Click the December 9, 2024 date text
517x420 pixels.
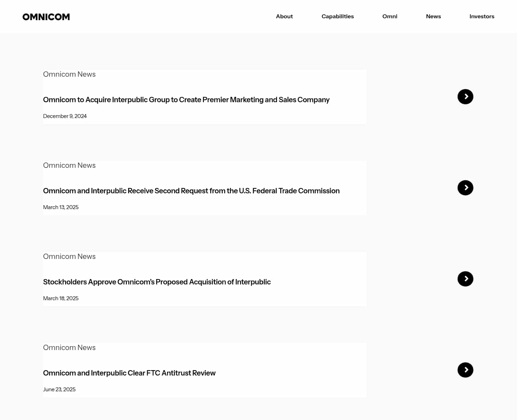click(65, 116)
